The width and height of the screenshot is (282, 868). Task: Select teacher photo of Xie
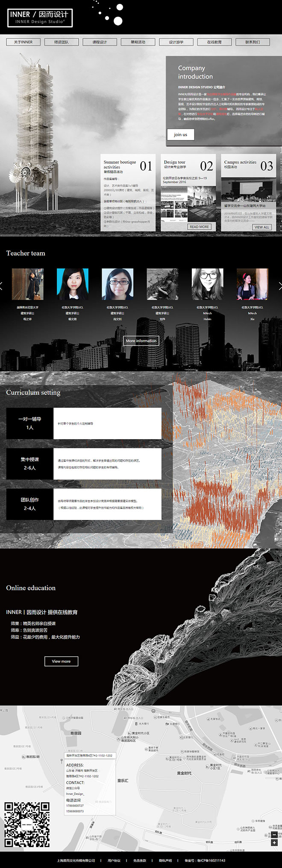coord(253,284)
